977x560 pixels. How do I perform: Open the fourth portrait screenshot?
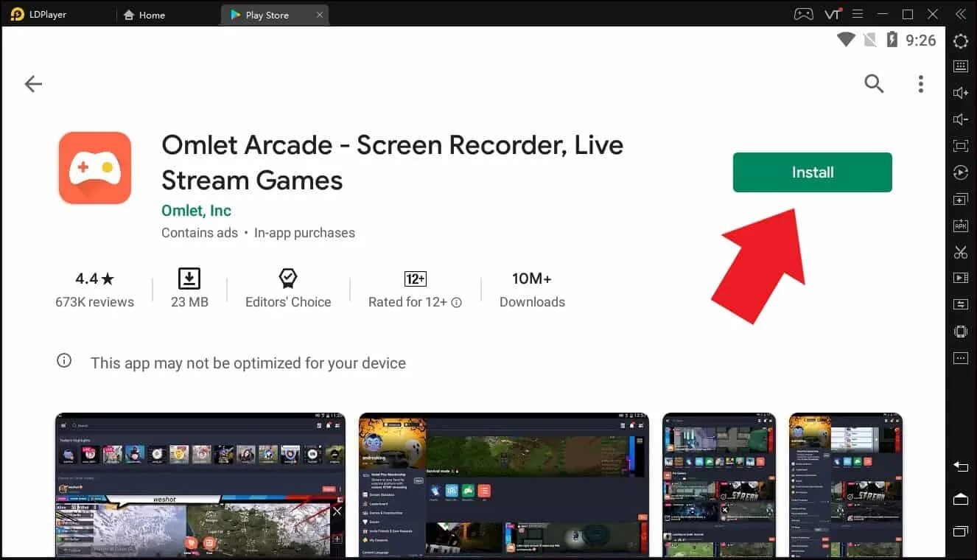pyautogui.click(x=846, y=485)
